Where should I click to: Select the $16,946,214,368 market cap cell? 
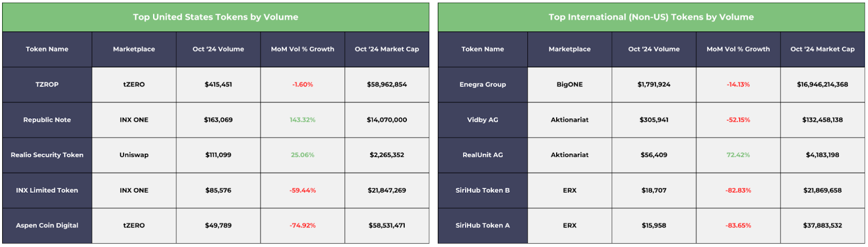tap(822, 85)
